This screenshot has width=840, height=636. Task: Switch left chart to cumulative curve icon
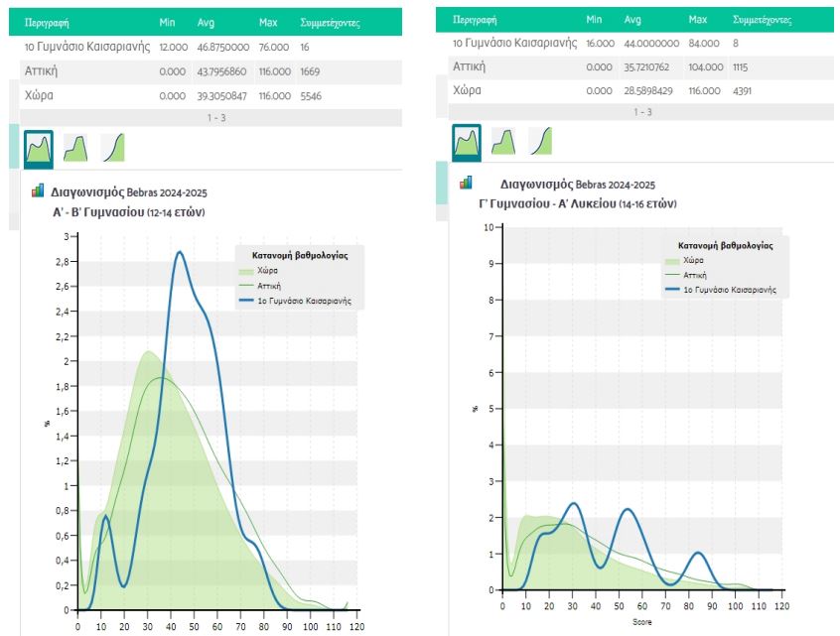[112, 149]
